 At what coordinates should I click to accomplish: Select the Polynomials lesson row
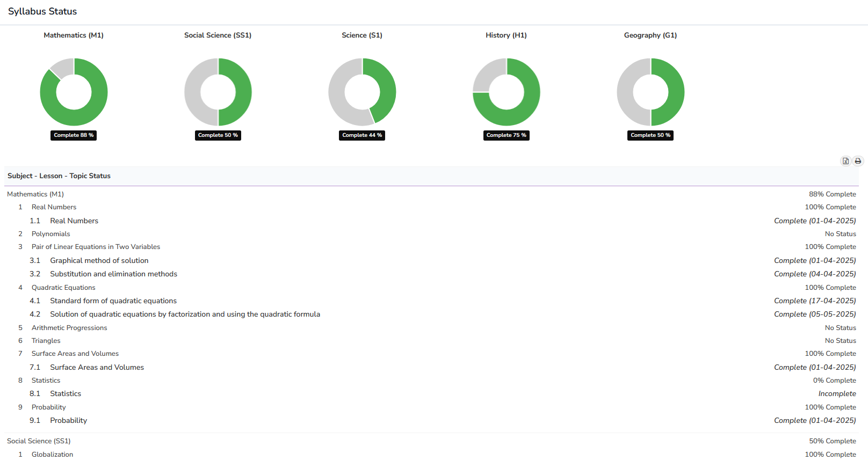tap(50, 234)
